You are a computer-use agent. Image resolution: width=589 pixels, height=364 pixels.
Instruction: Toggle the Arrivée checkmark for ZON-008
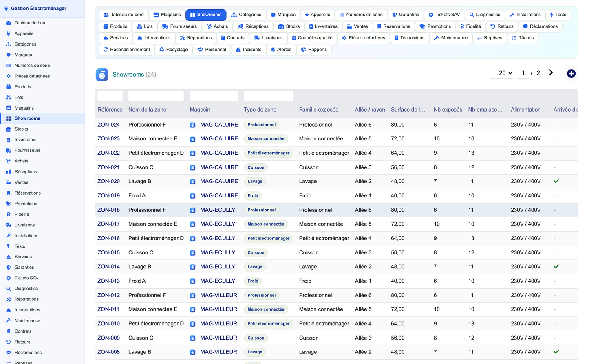(556, 352)
